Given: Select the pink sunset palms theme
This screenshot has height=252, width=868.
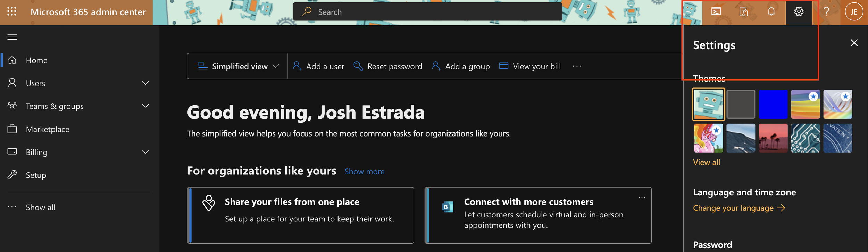Looking at the screenshot, I should (x=773, y=138).
